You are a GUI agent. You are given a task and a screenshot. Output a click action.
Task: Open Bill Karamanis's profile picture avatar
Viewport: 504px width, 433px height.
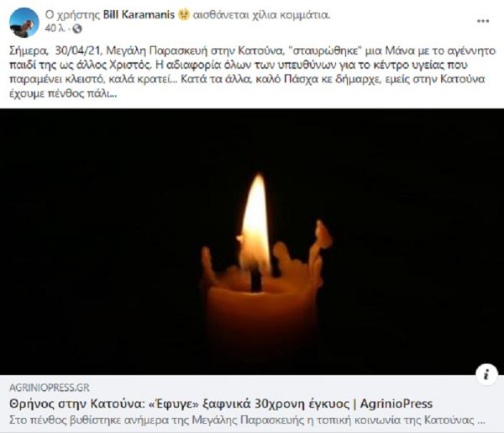point(24,23)
